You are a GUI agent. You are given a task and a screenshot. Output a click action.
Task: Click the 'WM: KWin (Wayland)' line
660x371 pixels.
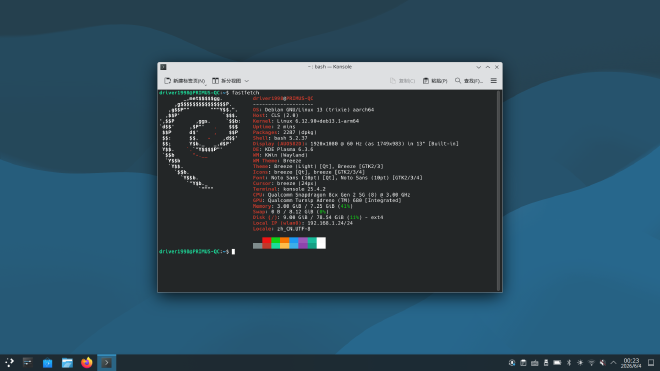point(280,155)
